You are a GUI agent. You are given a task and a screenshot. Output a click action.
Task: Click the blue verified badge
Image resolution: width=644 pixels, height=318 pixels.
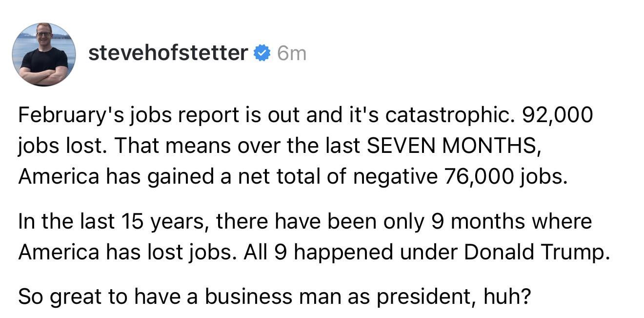[262, 54]
